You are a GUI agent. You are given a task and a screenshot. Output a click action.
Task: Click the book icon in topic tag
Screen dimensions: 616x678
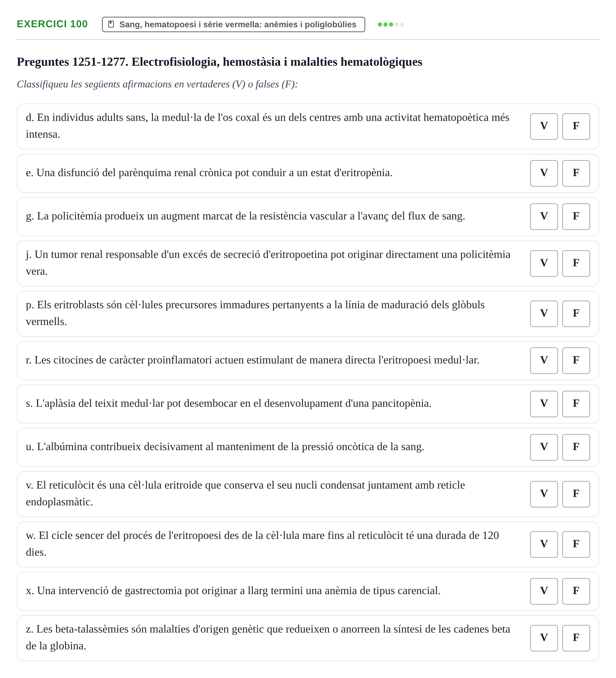click(x=111, y=24)
